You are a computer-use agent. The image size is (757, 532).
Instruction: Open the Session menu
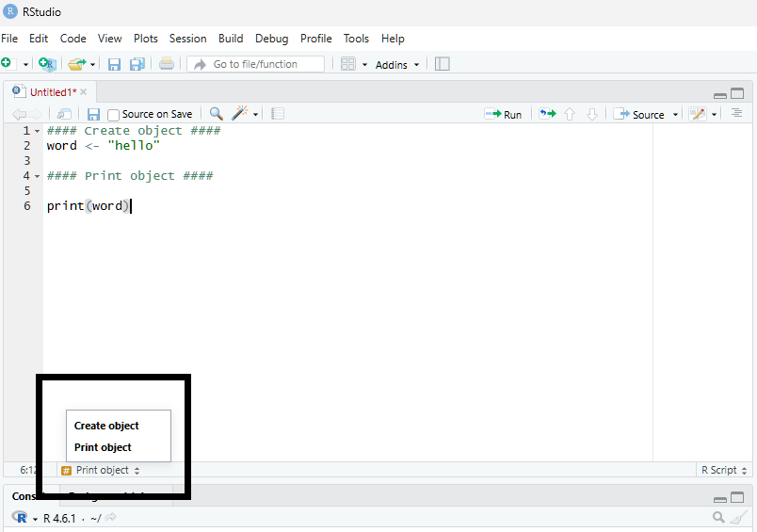point(187,39)
